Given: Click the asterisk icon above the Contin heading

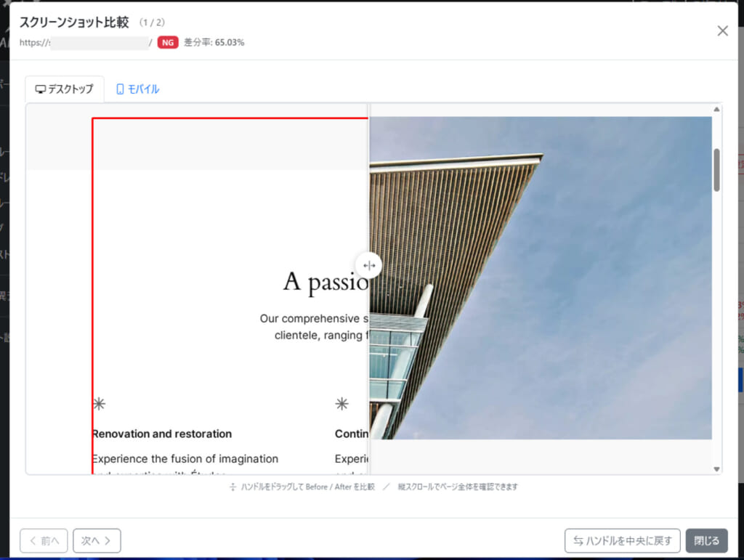Looking at the screenshot, I should coord(341,404).
